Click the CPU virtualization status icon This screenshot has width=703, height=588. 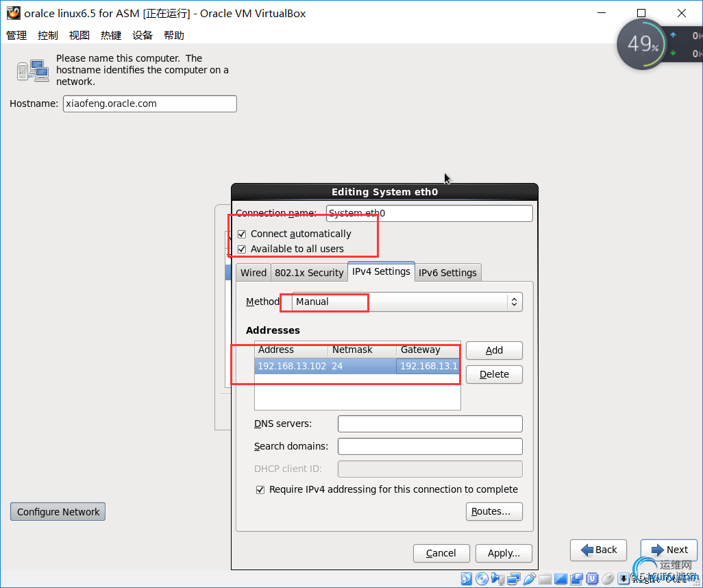[592, 578]
